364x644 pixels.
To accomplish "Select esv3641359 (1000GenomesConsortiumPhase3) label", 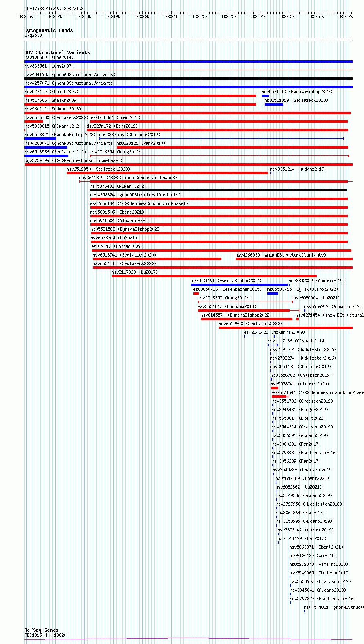I will pyautogui.click(x=128, y=178).
